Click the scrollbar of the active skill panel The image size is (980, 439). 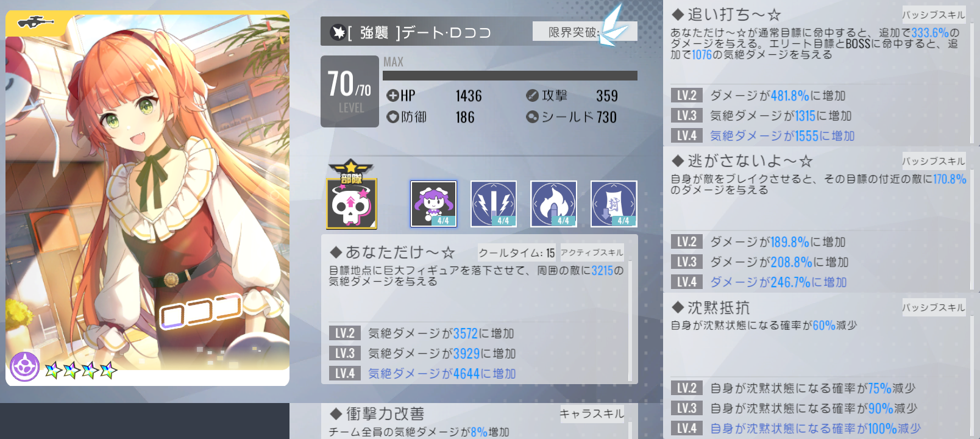(630, 321)
